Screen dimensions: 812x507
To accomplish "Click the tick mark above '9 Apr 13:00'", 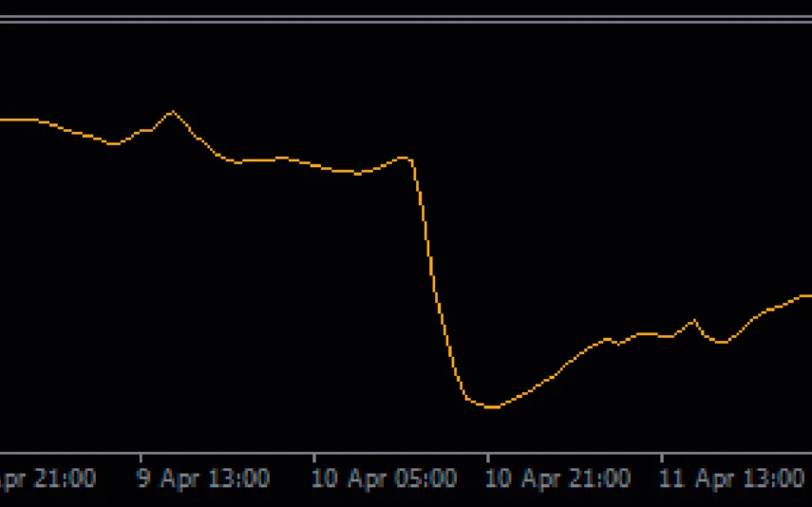I will pyautogui.click(x=140, y=457).
